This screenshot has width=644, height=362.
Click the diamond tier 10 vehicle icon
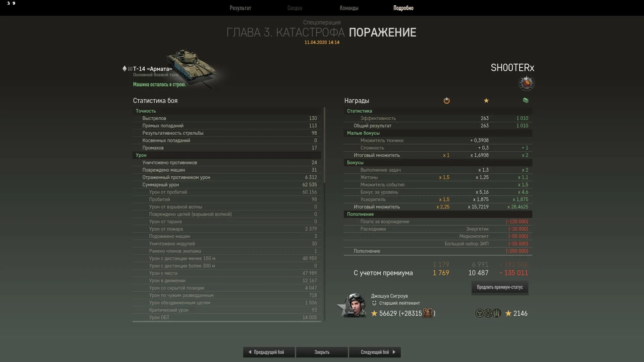pos(124,69)
